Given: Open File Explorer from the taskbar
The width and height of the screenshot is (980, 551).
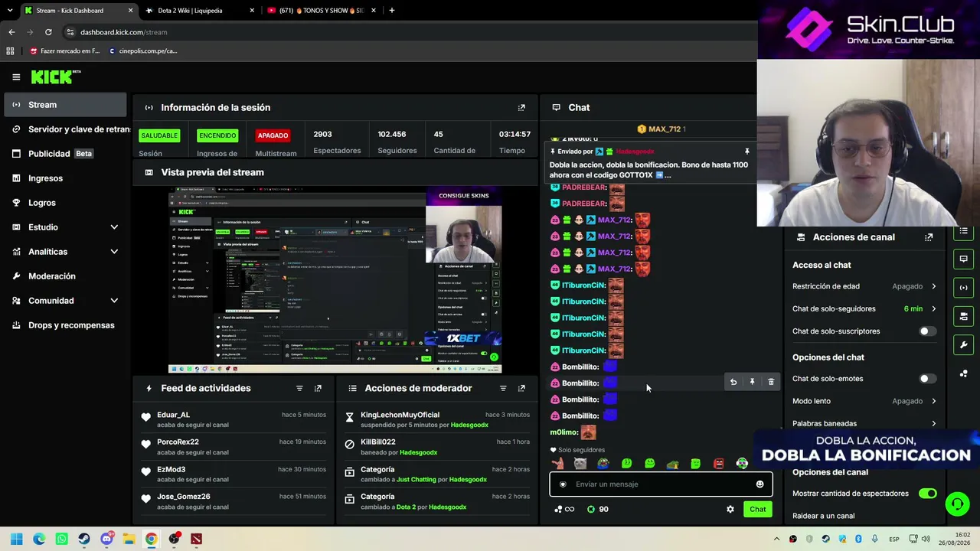Looking at the screenshot, I should 129,540.
